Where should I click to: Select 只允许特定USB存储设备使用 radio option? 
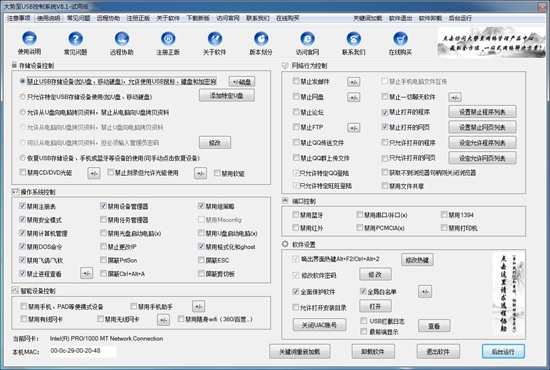22,96
